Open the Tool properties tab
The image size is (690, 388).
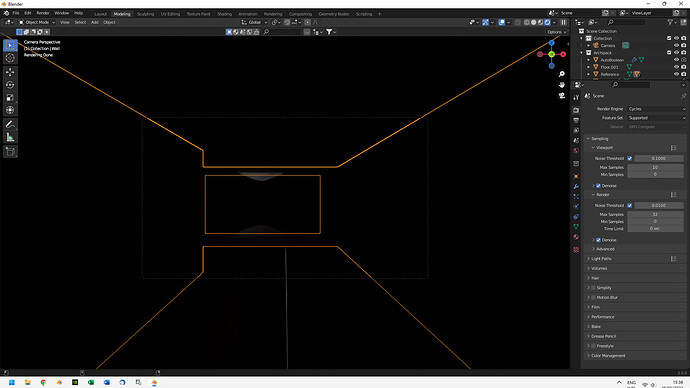[576, 97]
